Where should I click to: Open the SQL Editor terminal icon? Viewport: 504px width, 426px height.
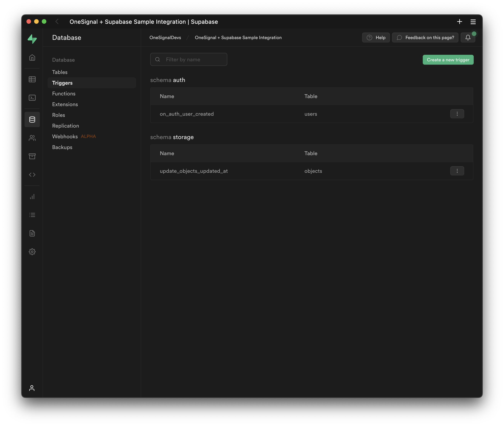click(x=32, y=97)
